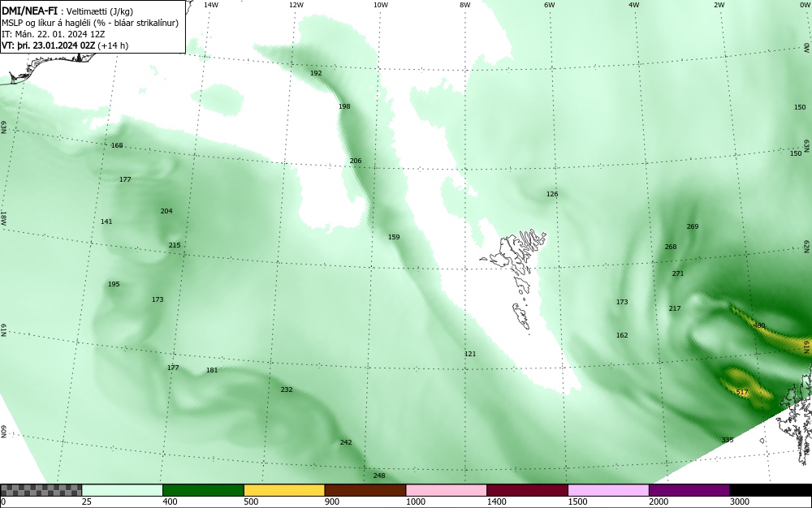Click the 14W longitude label
This screenshot has width=812, height=508.
click(211, 5)
